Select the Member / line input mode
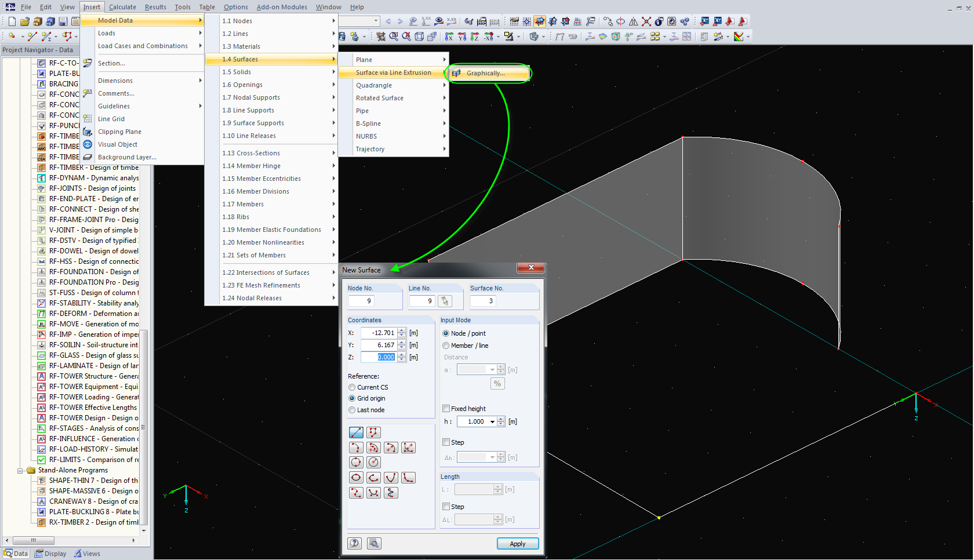 (x=445, y=346)
